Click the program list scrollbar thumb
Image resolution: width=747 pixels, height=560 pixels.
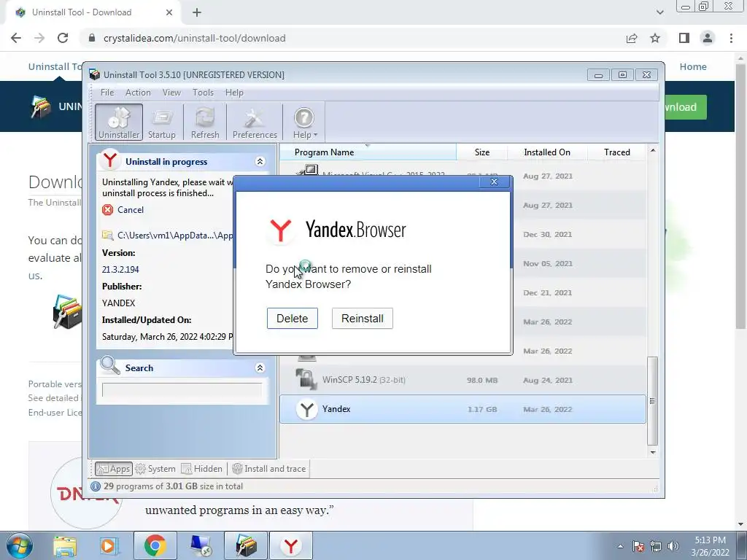[x=653, y=401]
